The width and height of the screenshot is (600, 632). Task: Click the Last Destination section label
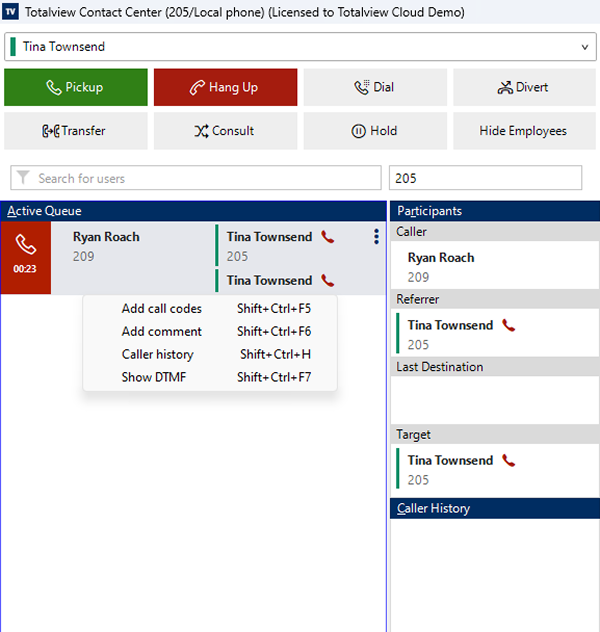[440, 367]
